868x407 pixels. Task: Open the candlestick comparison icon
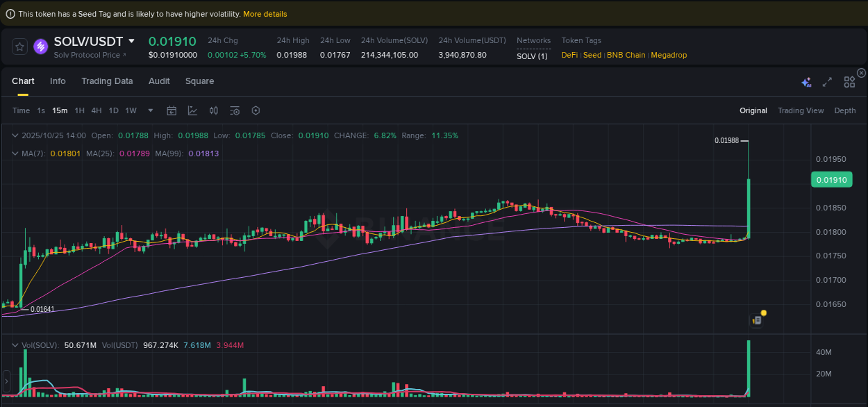coord(213,110)
